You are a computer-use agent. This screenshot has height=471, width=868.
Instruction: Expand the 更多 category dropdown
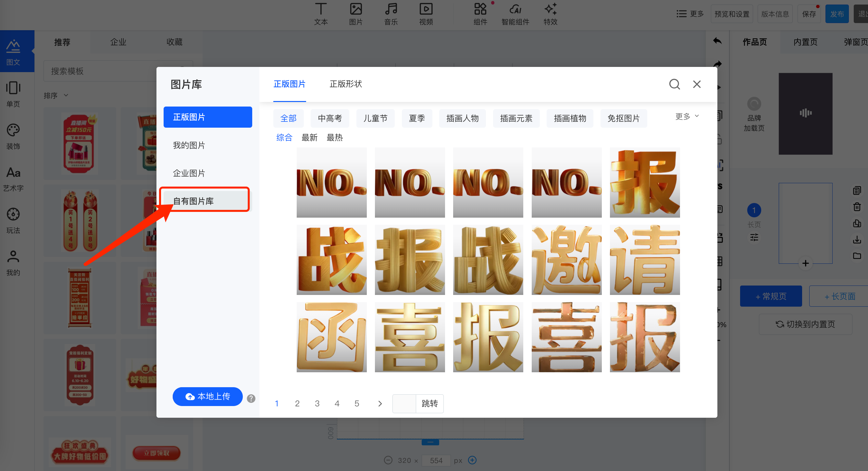[687, 117]
